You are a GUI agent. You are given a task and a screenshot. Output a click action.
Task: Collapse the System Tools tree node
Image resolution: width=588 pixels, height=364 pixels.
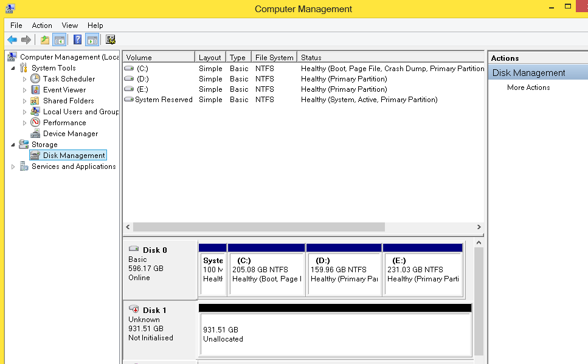[x=13, y=68]
